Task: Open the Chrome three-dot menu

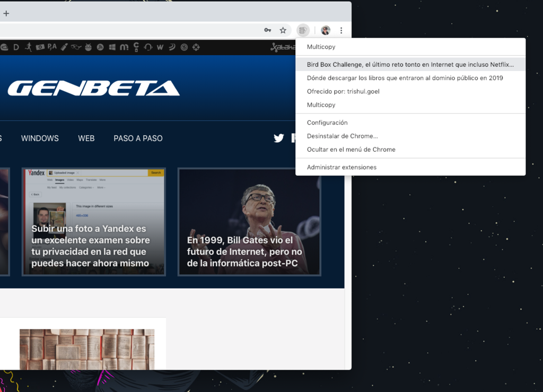Action: click(341, 30)
